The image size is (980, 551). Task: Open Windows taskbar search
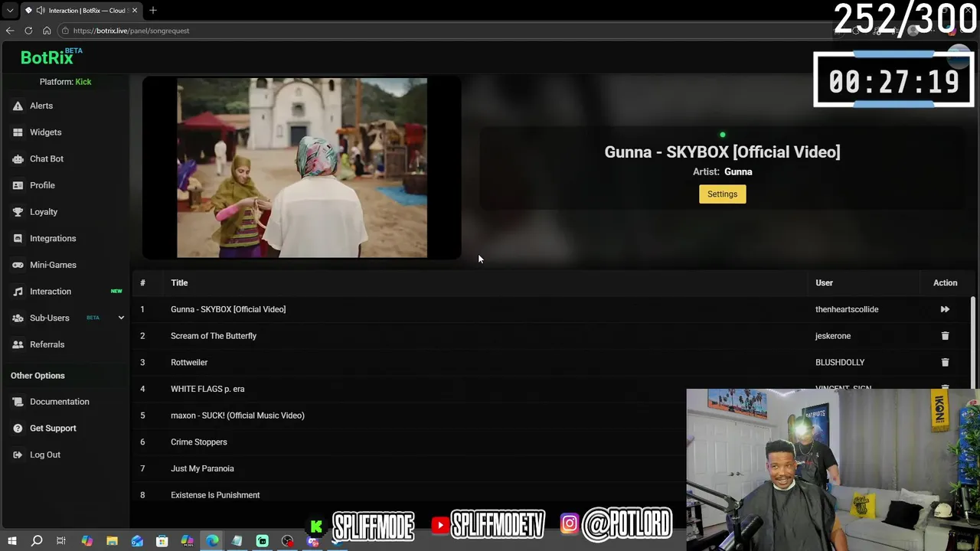pyautogui.click(x=37, y=541)
